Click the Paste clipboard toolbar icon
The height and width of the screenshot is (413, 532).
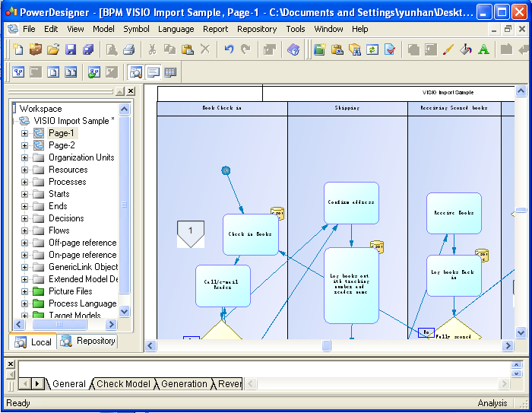pos(187,49)
